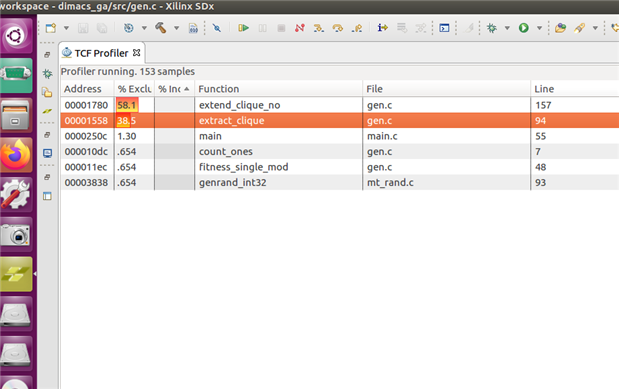
Task: Open the Ubuntu Dash launcher icon
Action: click(16, 36)
